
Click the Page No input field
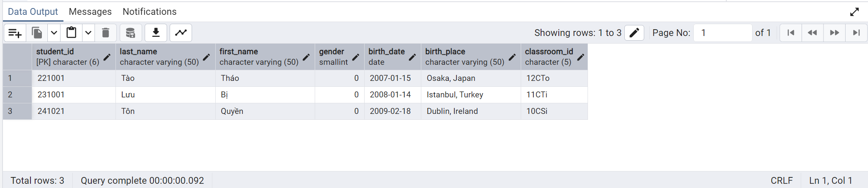click(x=722, y=33)
